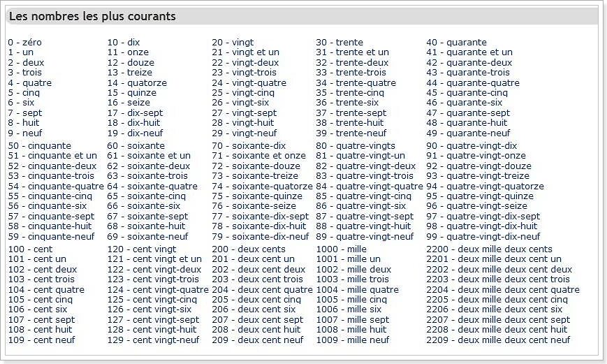Click the entry '16 - seize'
Viewport: 607px width, 364px height.
[129, 103]
